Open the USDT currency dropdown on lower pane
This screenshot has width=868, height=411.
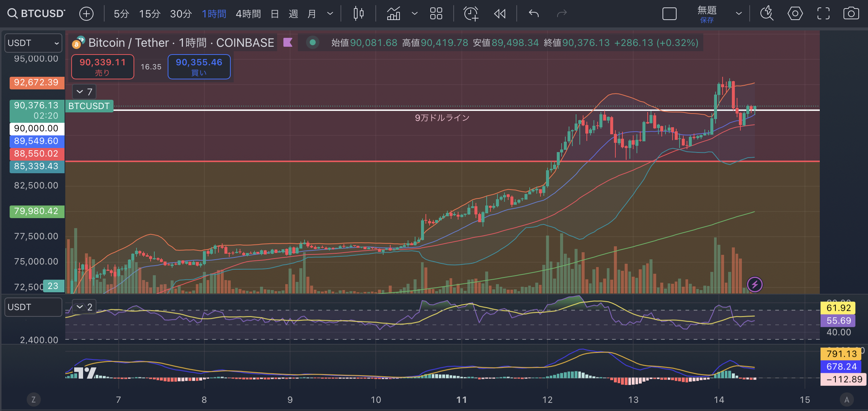33,307
